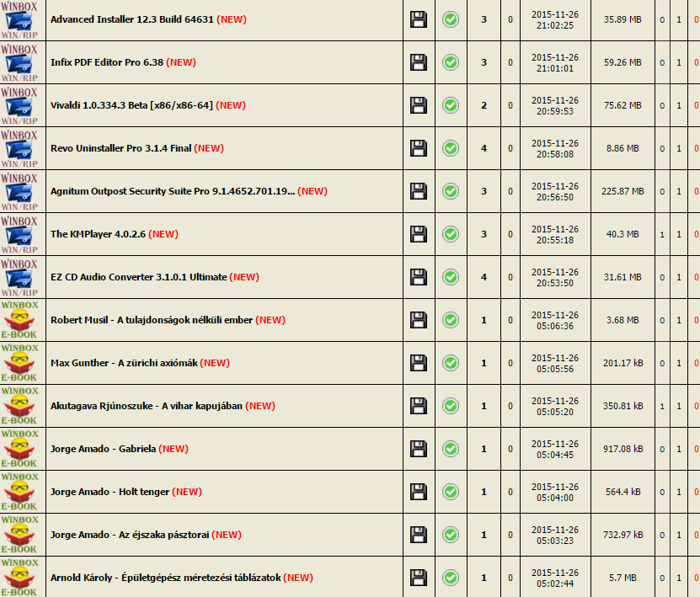Click WIN/RIP category icon beside Advanced Installer
This screenshot has height=597, width=700.
(19, 19)
